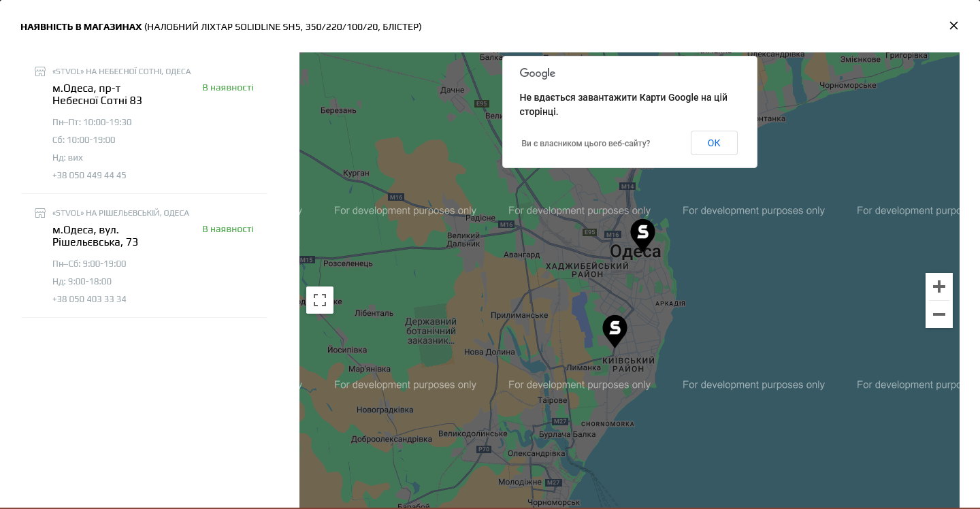Click the fullscreen map toggle icon

coord(320,300)
